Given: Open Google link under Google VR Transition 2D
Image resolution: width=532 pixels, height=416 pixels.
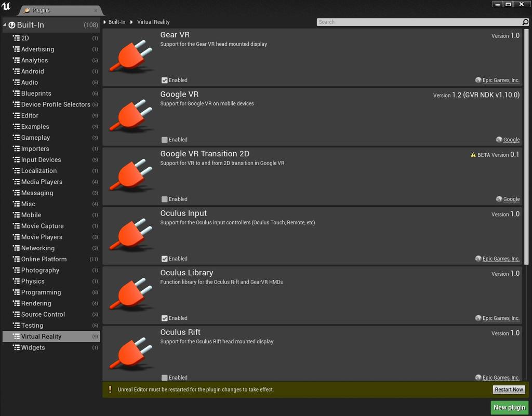Looking at the screenshot, I should tap(511, 199).
